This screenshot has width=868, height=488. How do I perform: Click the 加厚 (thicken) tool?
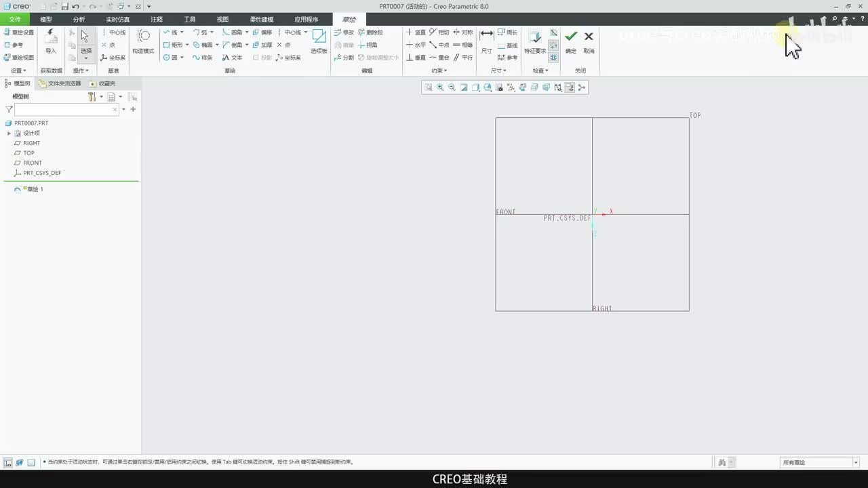pyautogui.click(x=262, y=45)
